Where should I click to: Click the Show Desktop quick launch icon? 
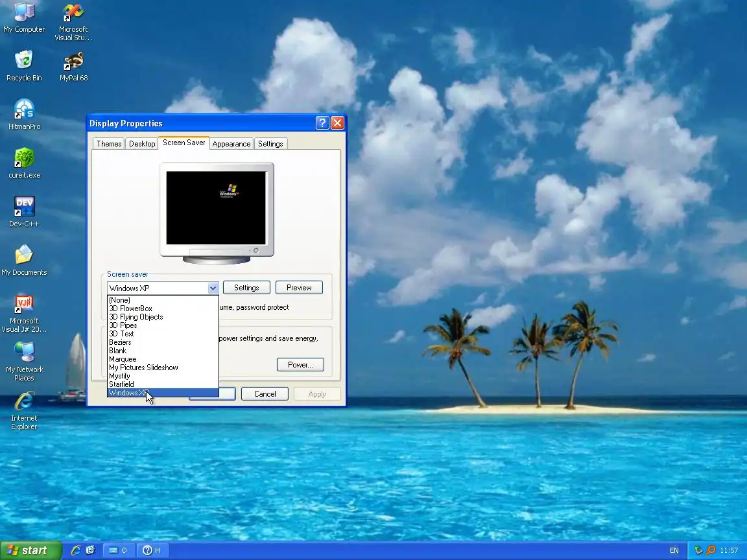click(x=90, y=550)
